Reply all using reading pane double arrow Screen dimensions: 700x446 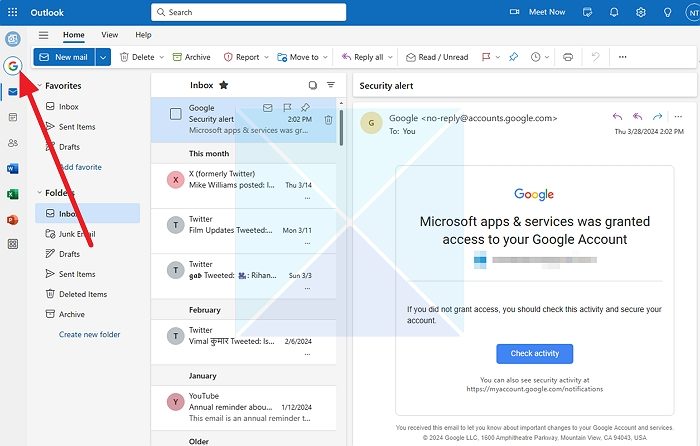coord(637,117)
